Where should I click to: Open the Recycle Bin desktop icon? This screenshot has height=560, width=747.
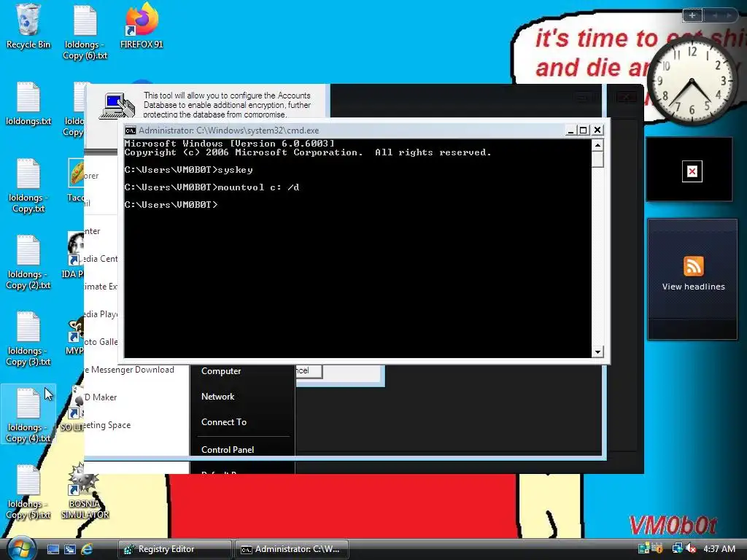[x=28, y=26]
